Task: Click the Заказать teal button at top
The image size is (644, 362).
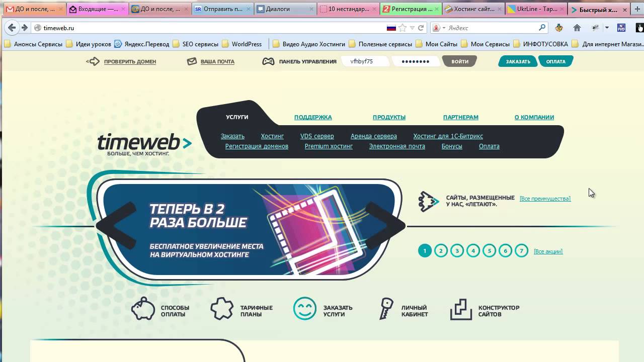Action: pyautogui.click(x=518, y=61)
